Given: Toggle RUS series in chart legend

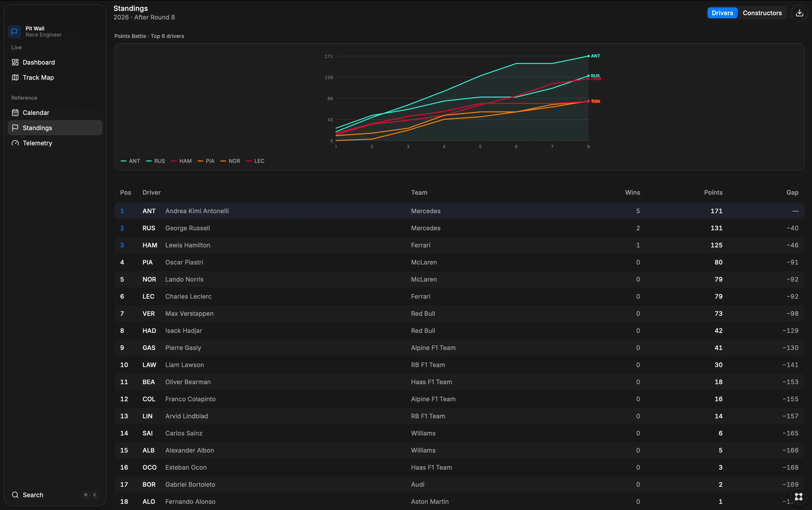Looking at the screenshot, I should click(156, 161).
